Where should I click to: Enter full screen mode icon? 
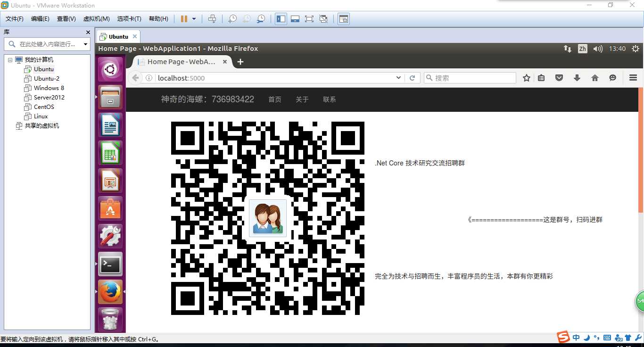click(309, 19)
